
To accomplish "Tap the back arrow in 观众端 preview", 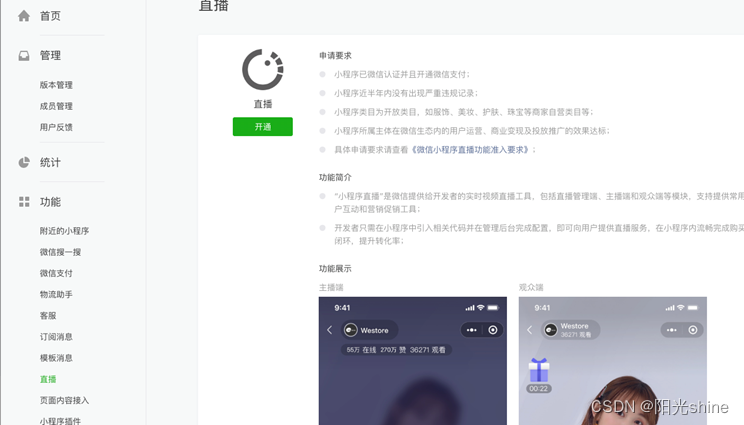I will point(530,330).
